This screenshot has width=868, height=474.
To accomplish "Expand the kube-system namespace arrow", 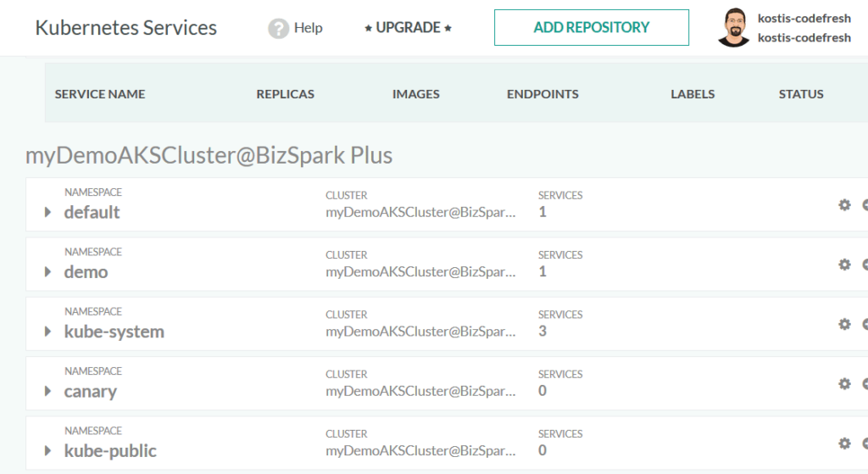I will [48, 332].
